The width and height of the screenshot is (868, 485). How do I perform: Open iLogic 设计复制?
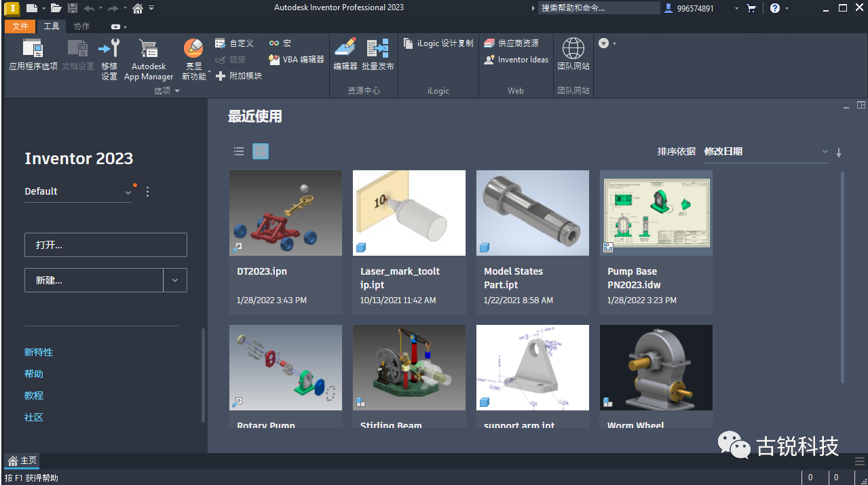(438, 43)
